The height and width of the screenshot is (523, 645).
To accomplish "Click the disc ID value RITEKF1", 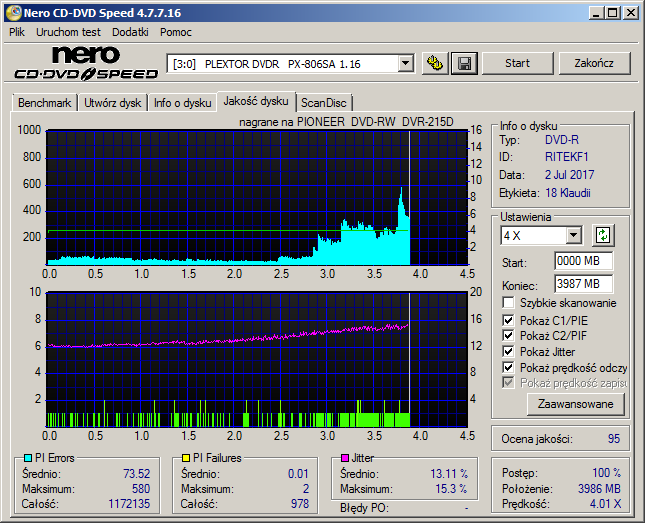I will pyautogui.click(x=567, y=157).
